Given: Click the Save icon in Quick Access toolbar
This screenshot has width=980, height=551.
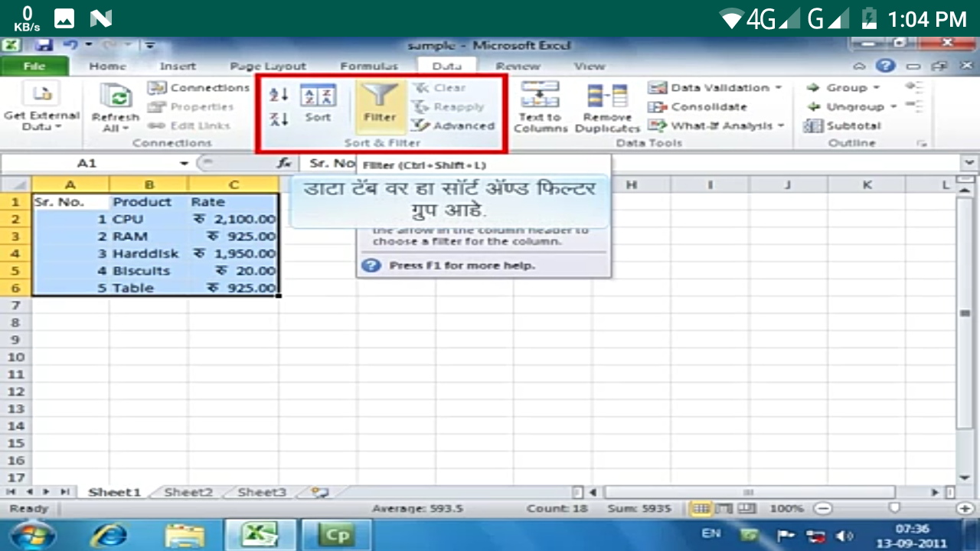Looking at the screenshot, I should (43, 45).
